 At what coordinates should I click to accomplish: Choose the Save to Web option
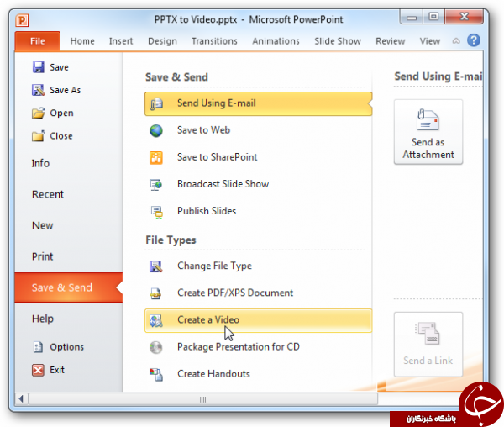(x=259, y=130)
